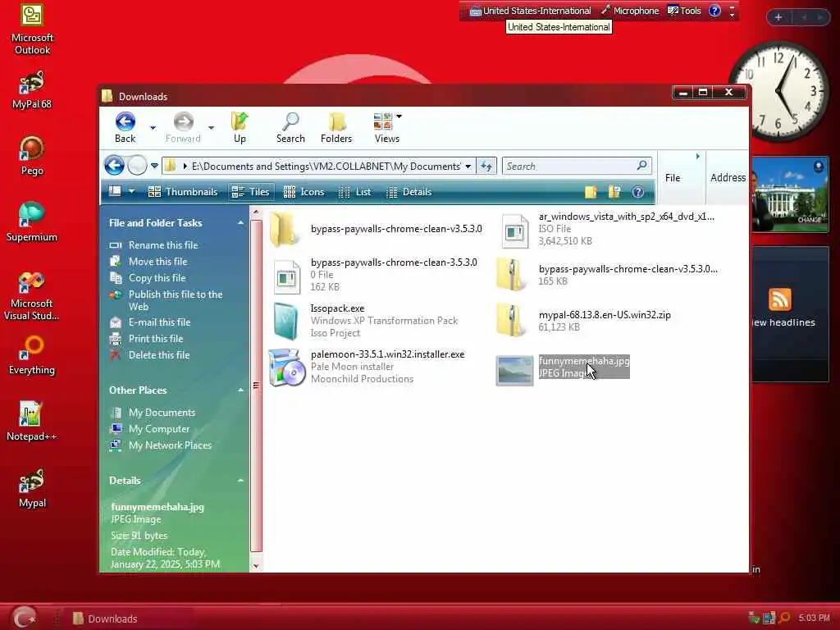The height and width of the screenshot is (630, 840).
Task: Open My Computer in Other Places
Action: coord(159,429)
